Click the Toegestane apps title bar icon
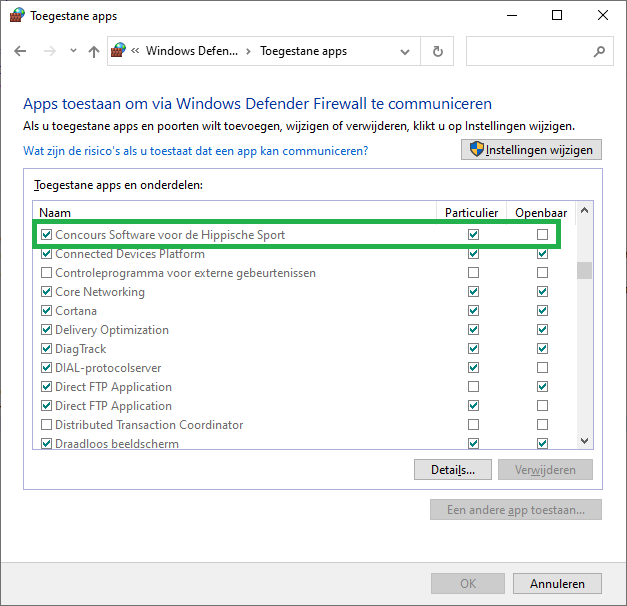Viewport: 627px width, 606px height. [17, 16]
